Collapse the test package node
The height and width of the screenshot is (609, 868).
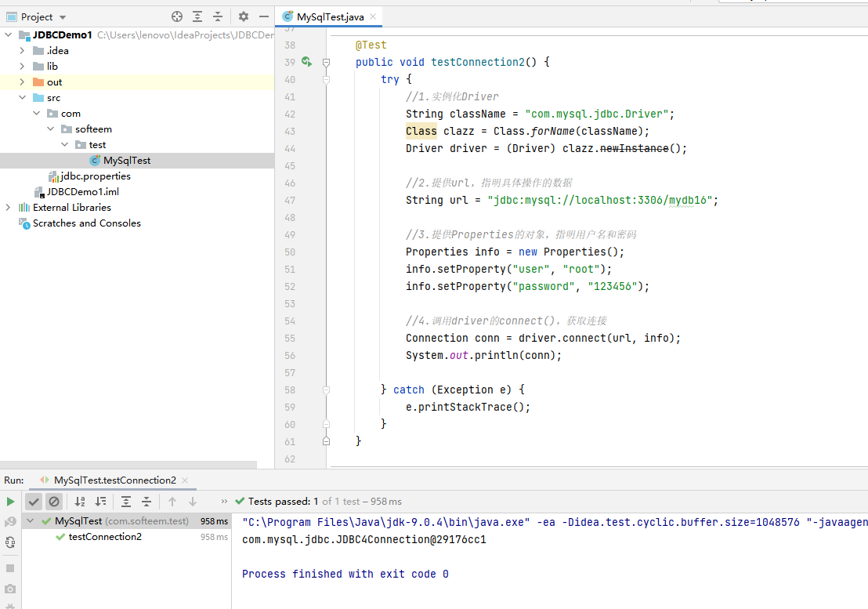tap(65, 144)
